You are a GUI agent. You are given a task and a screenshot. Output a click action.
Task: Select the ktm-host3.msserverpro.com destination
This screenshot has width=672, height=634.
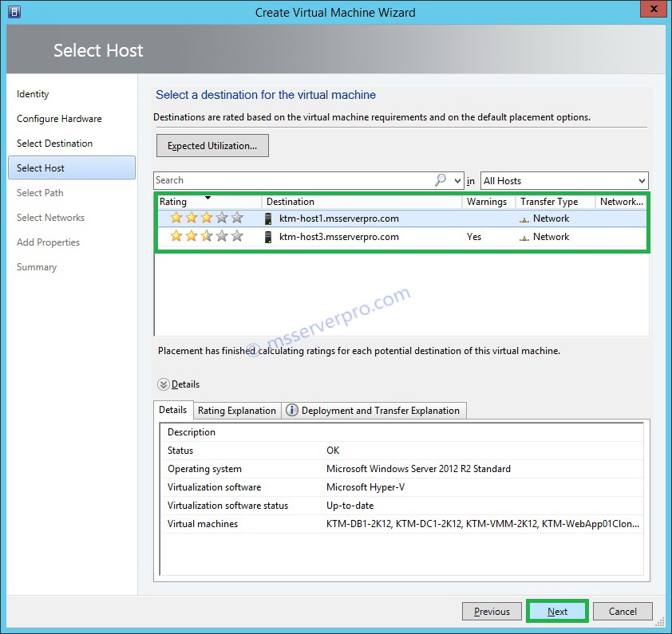point(339,237)
